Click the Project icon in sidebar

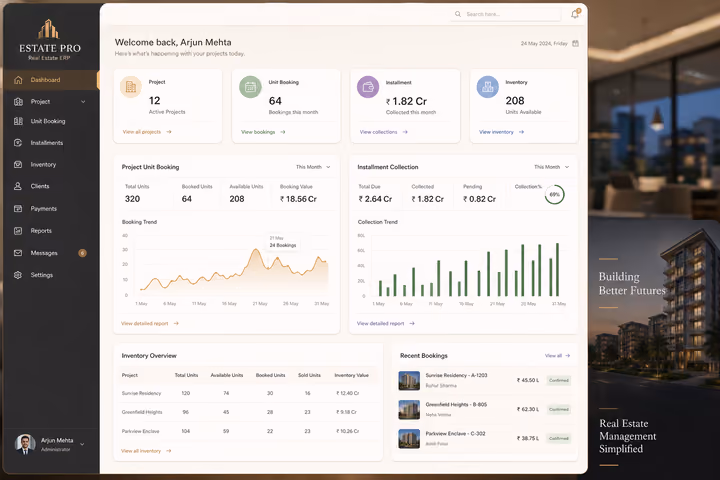click(x=18, y=102)
